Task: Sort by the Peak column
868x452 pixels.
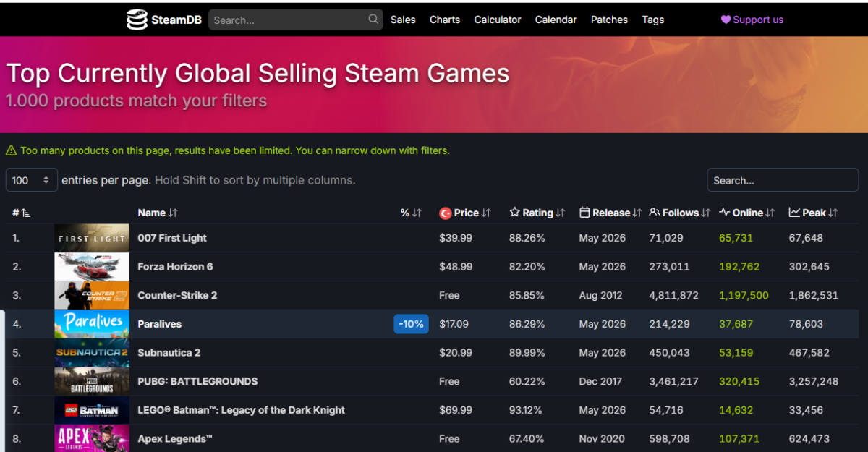Action: (813, 213)
